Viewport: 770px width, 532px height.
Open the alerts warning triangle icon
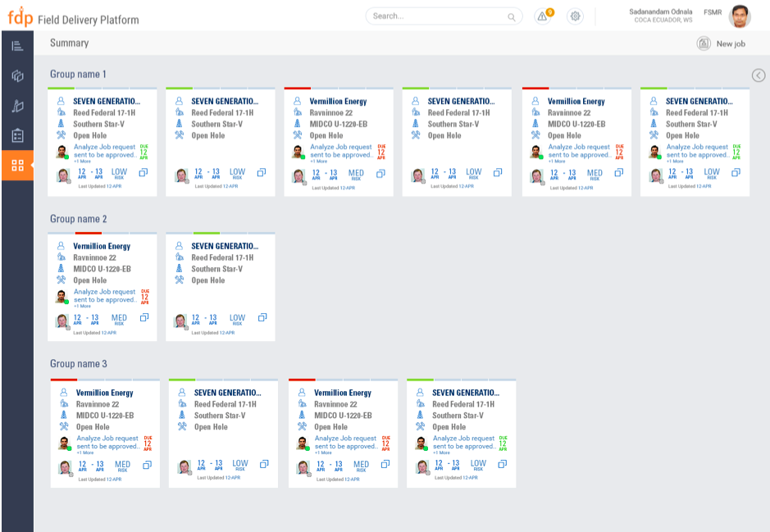pos(542,16)
